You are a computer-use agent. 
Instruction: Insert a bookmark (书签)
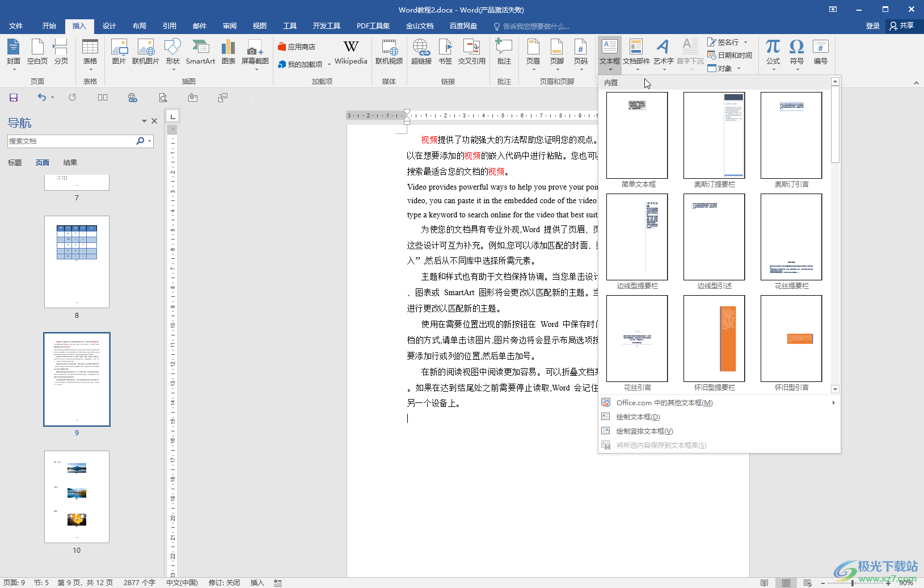click(445, 52)
